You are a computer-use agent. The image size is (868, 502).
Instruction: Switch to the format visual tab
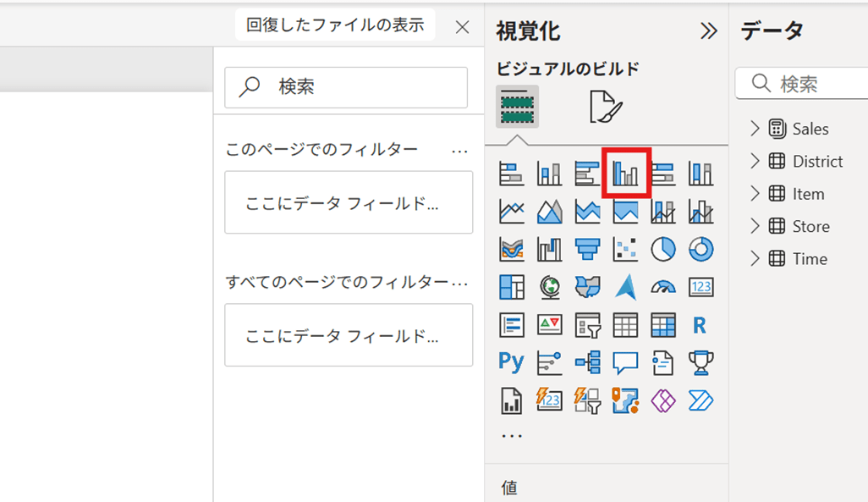[605, 108]
